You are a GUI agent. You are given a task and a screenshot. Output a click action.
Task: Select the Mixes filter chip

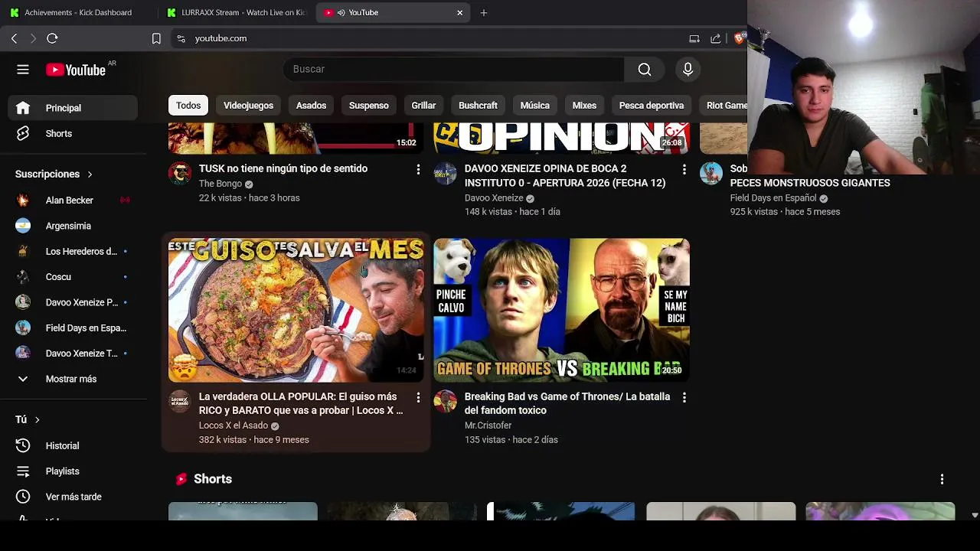pyautogui.click(x=584, y=106)
